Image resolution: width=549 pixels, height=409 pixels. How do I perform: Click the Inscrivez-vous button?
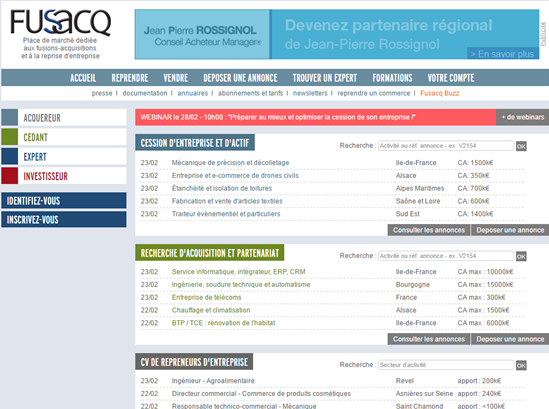click(x=64, y=220)
